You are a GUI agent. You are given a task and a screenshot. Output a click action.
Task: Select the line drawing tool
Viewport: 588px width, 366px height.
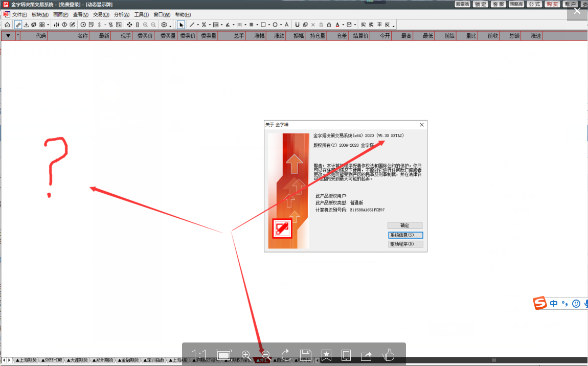[192, 25]
